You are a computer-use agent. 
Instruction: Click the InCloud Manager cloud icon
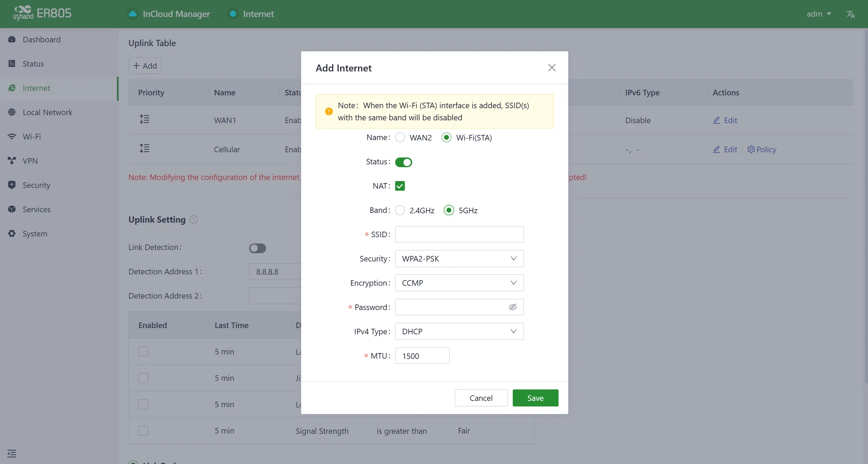pos(133,14)
